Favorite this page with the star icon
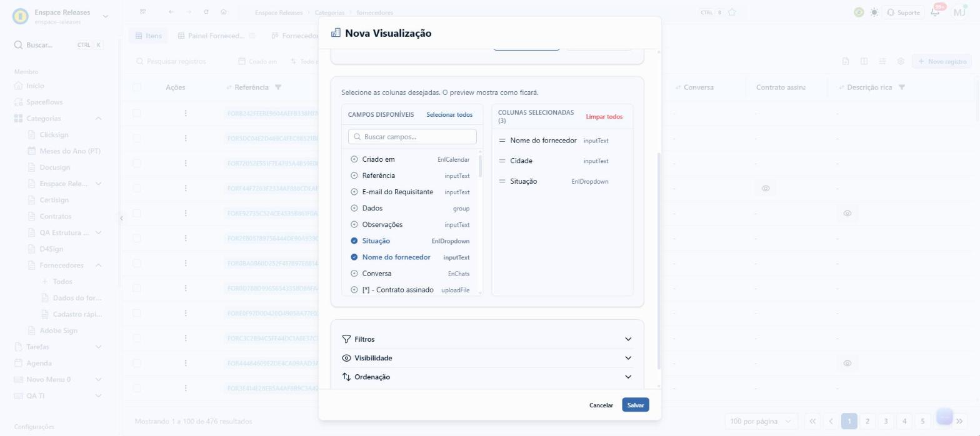 (732, 12)
